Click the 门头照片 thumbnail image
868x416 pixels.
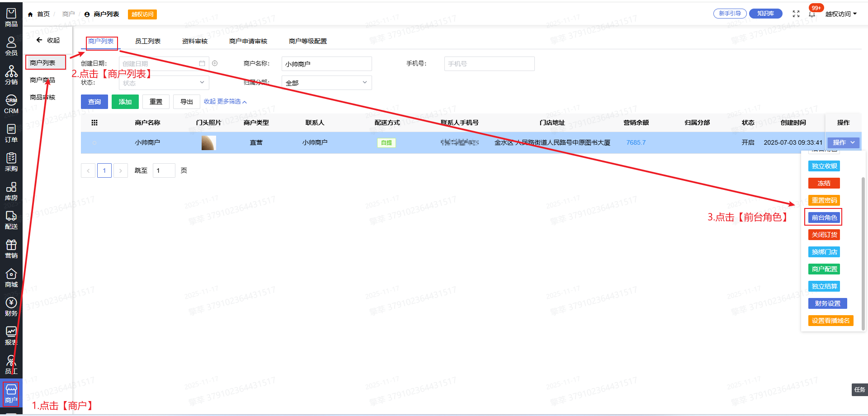(208, 142)
